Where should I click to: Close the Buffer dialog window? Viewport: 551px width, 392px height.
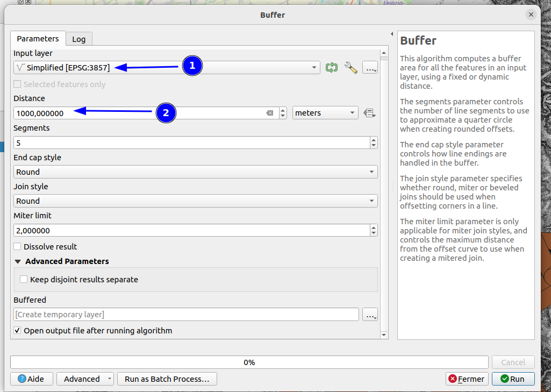pyautogui.click(x=531, y=15)
